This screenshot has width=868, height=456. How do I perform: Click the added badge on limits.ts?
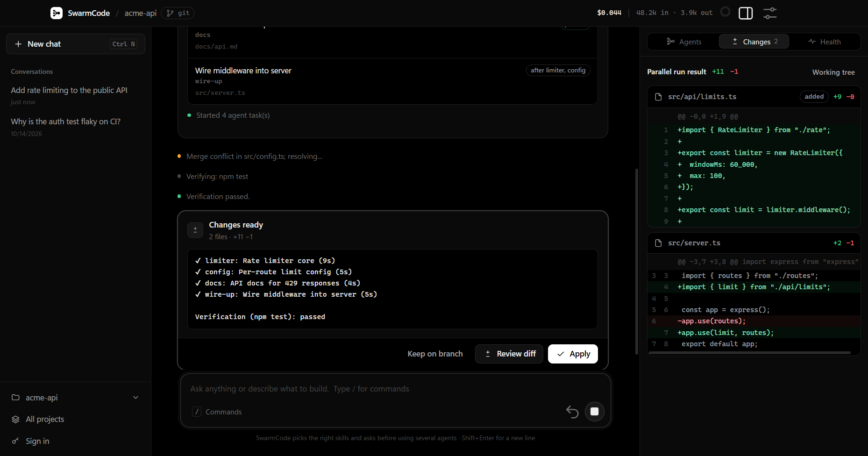click(814, 97)
